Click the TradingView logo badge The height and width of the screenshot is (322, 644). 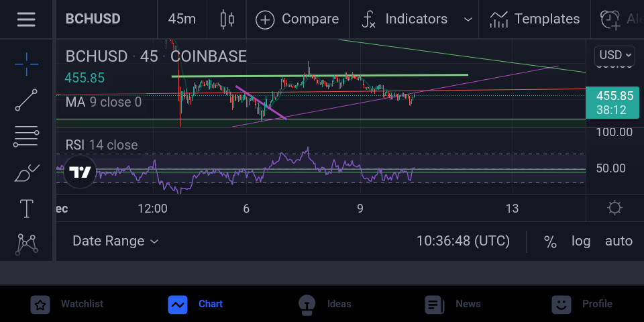(x=80, y=172)
